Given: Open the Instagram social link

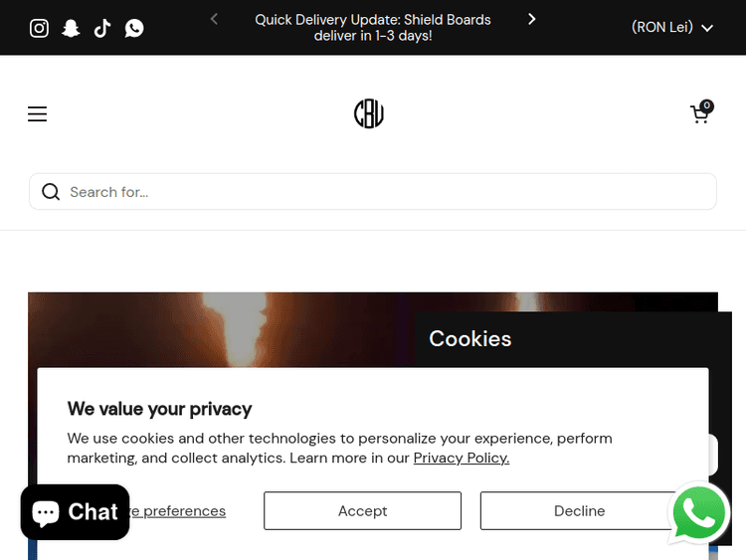Looking at the screenshot, I should (39, 28).
